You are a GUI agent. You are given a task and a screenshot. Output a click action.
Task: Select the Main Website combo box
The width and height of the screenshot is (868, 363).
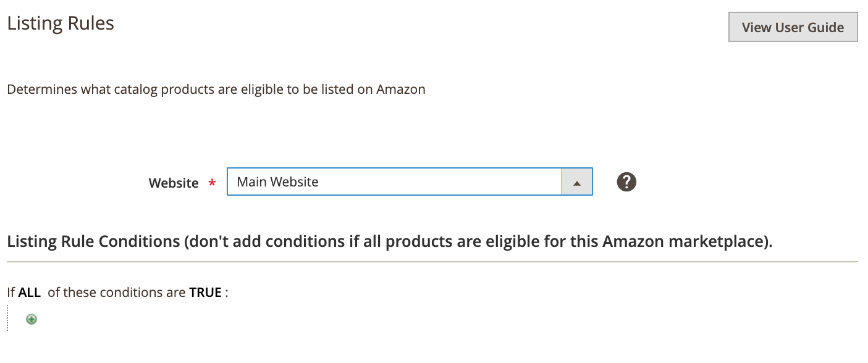410,182
